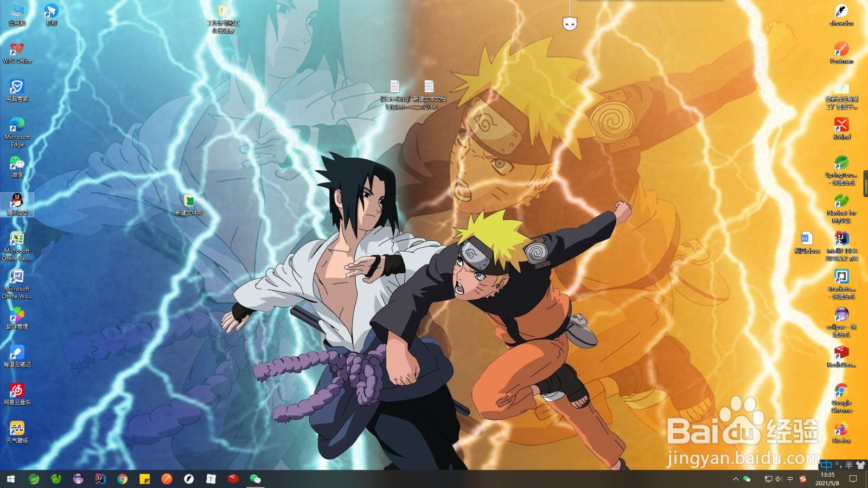Open the 微信 desktop shortcut
The width and height of the screenshot is (868, 488).
tap(17, 167)
